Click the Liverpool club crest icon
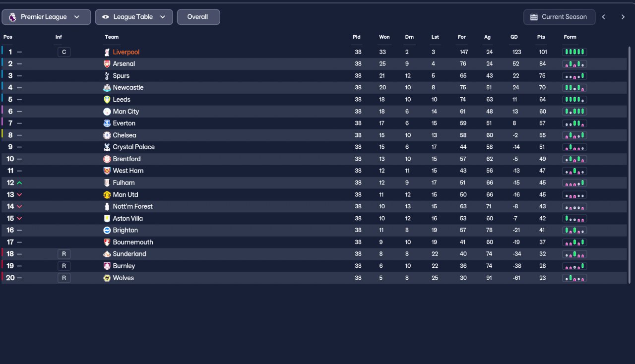Image resolution: width=635 pixels, height=364 pixels. point(107,52)
